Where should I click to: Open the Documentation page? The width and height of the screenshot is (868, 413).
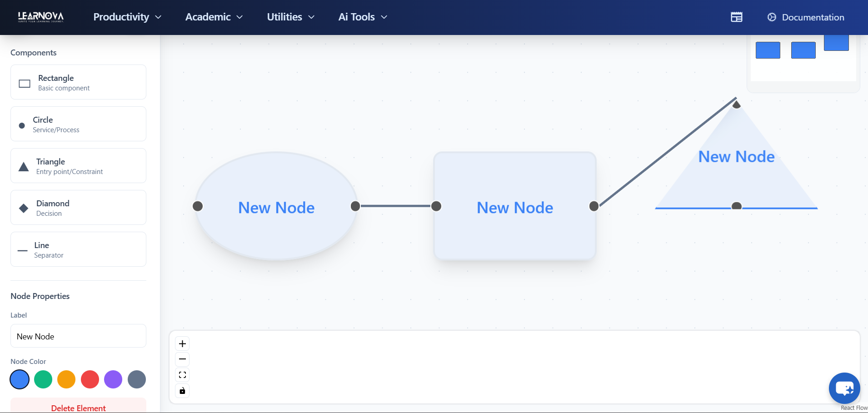(x=813, y=17)
